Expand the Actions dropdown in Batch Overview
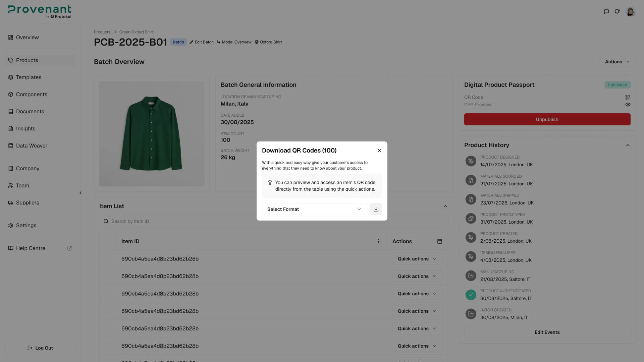Image resolution: width=644 pixels, height=362 pixels. (x=617, y=62)
